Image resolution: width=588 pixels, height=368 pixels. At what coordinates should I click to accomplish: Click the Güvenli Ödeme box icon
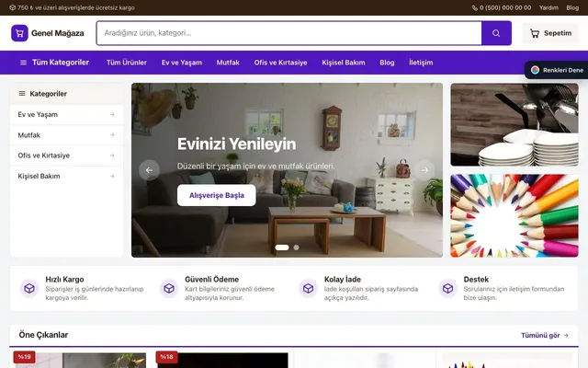tap(169, 288)
